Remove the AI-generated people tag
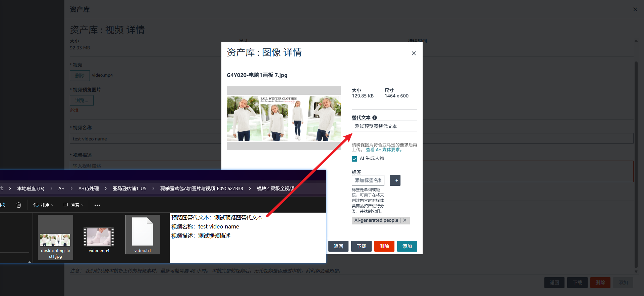Viewport: 644px width, 296px height. click(x=405, y=220)
